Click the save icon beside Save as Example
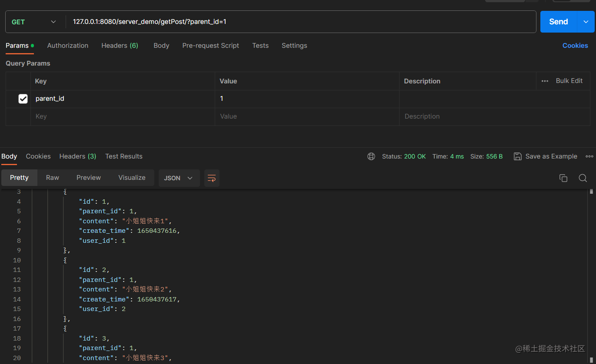This screenshot has width=596, height=364. click(x=517, y=156)
